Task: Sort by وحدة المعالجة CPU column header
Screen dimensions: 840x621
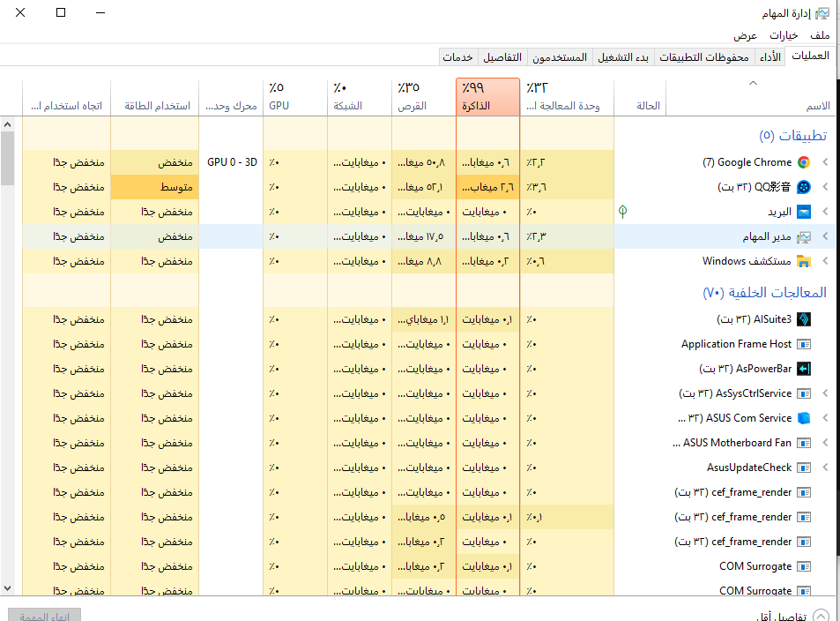Action: [567, 96]
